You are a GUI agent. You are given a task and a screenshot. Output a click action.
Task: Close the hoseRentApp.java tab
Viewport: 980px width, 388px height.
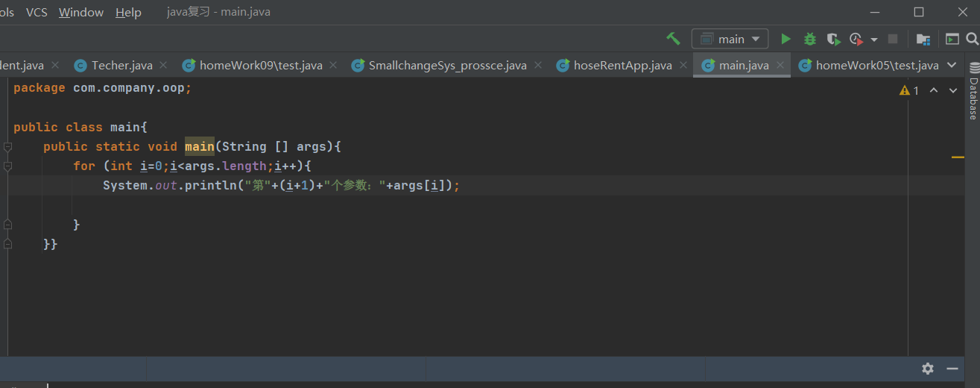(x=683, y=66)
